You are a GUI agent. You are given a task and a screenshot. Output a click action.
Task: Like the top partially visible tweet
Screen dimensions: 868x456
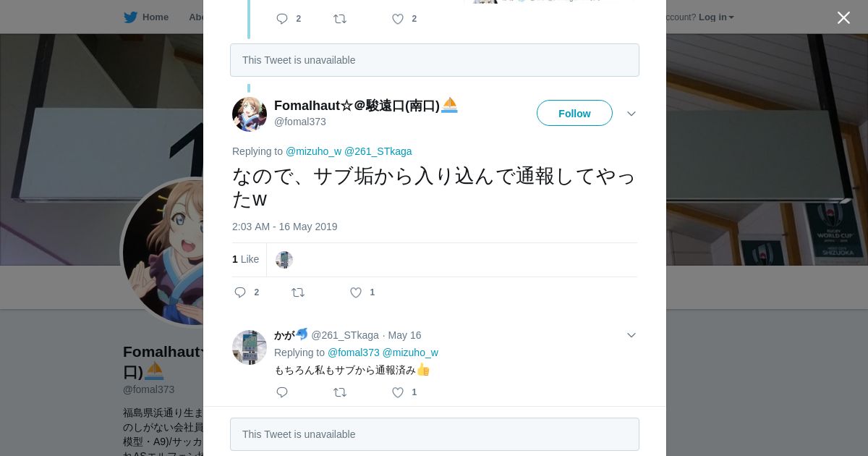point(398,19)
